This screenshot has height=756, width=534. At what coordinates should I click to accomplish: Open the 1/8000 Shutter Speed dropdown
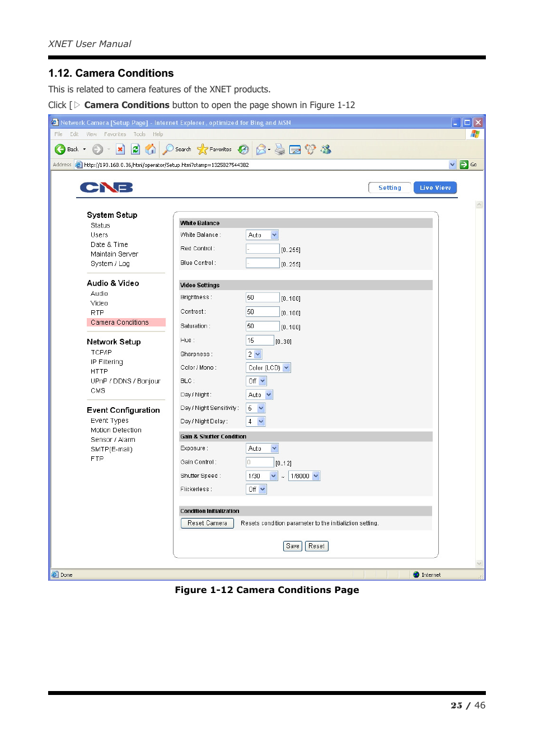point(305,476)
